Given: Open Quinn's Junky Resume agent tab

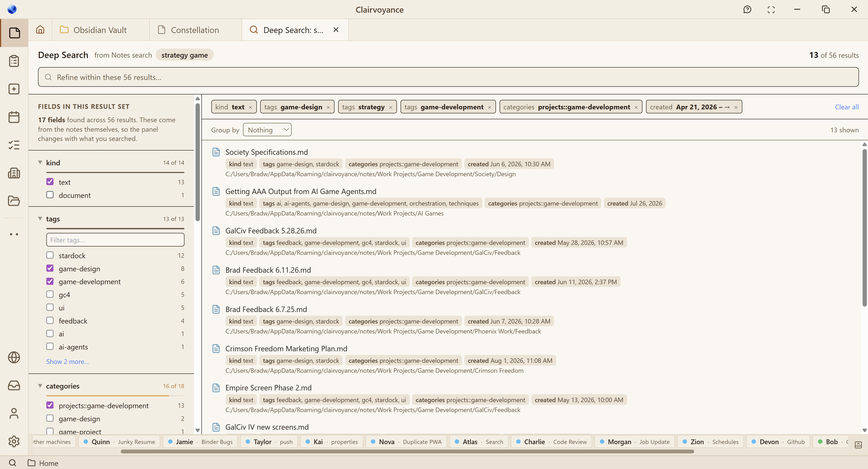Looking at the screenshot, I should [120, 441].
